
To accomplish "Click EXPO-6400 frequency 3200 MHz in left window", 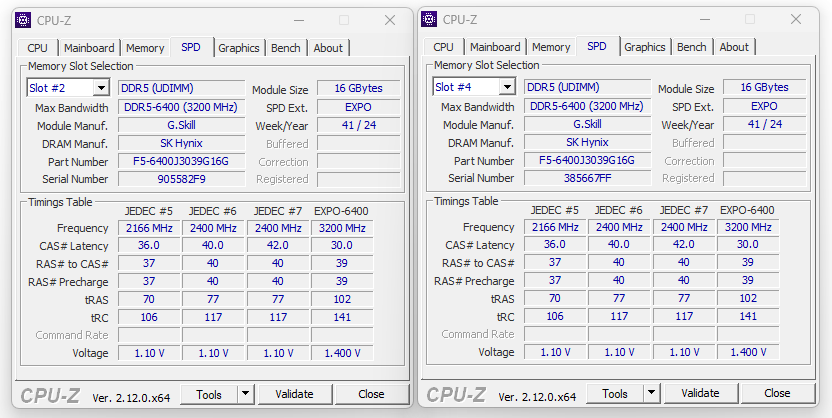I will point(342,228).
